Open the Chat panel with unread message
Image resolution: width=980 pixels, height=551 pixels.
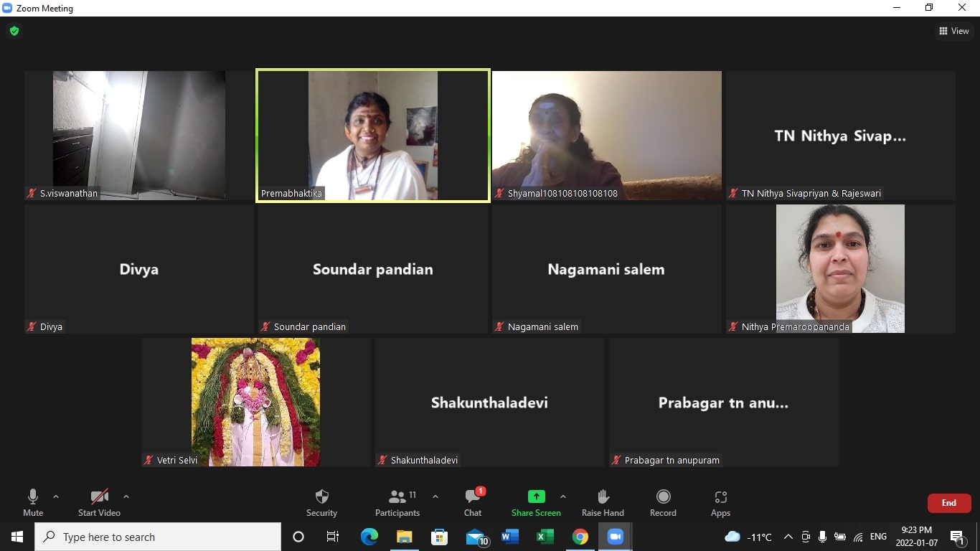473,502
